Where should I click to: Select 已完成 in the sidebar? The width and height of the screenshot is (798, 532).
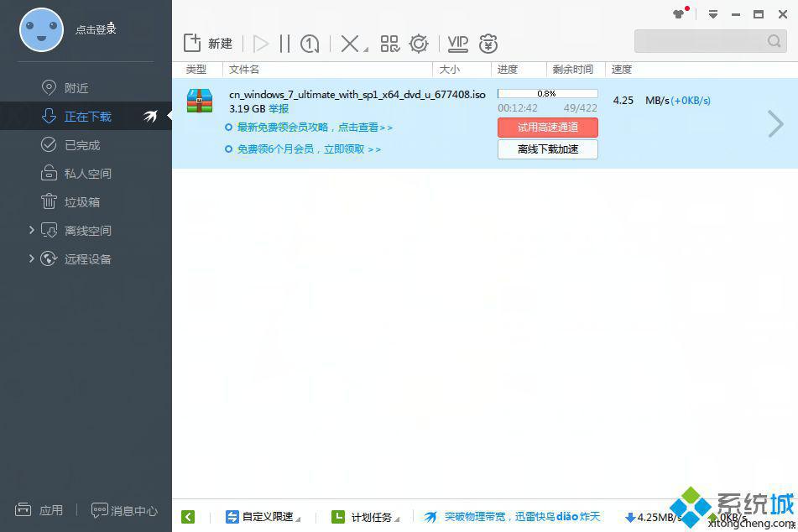pyautogui.click(x=81, y=145)
